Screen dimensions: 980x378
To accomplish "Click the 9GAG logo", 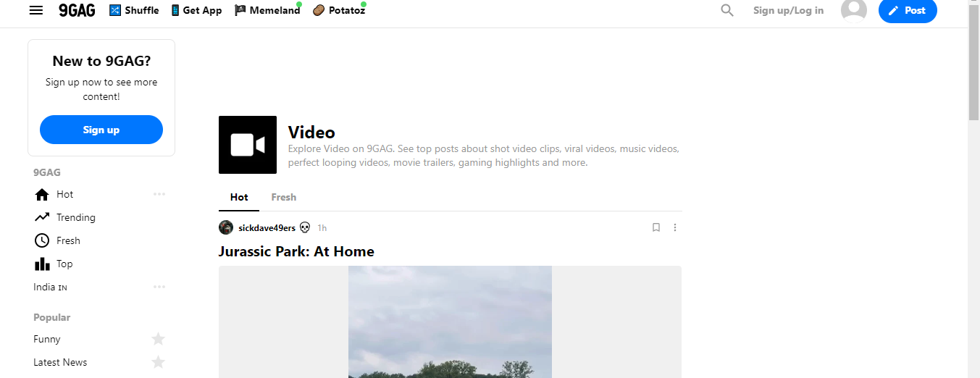I will (77, 10).
